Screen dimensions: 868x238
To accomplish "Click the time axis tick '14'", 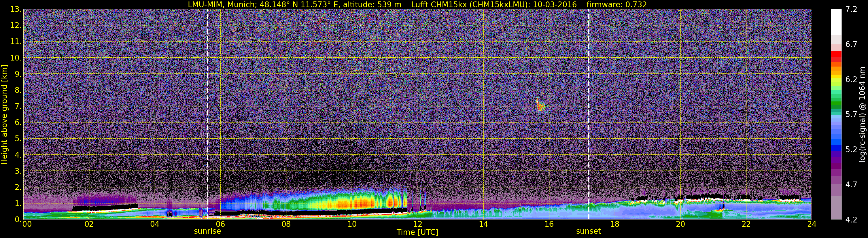I will click(483, 224).
